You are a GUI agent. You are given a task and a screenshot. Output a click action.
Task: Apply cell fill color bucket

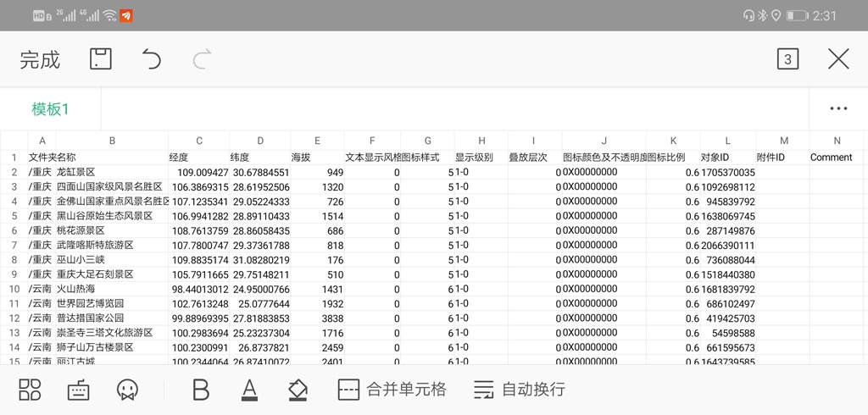pos(298,390)
